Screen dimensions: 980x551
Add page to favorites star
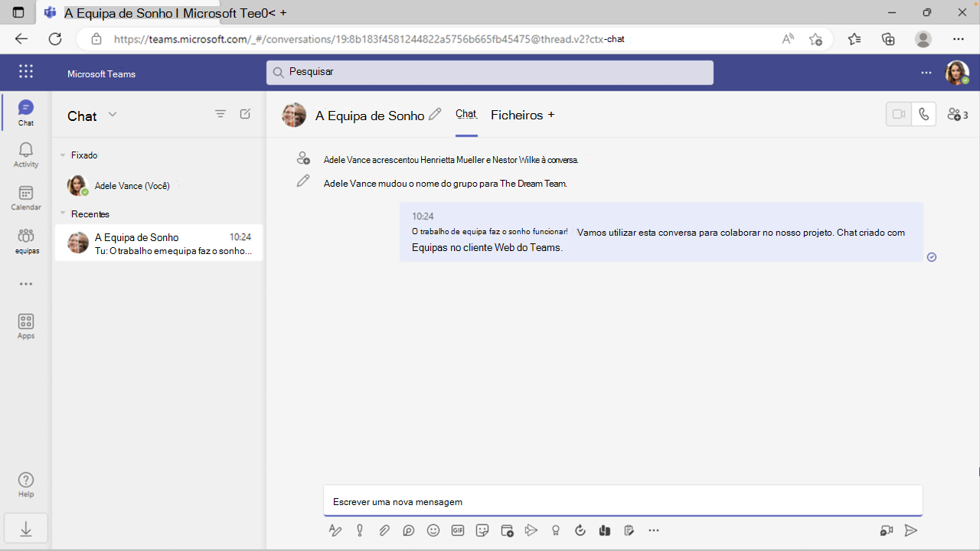816,39
